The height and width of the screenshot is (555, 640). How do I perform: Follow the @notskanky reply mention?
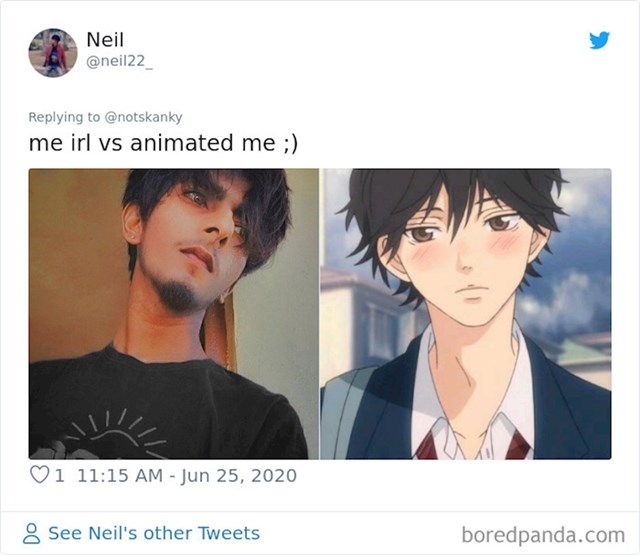click(144, 117)
